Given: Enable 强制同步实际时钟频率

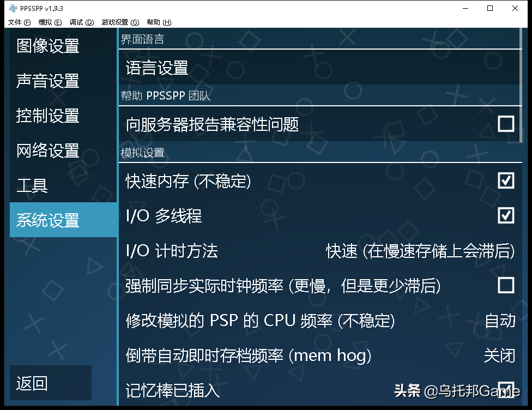Looking at the screenshot, I should point(506,285).
